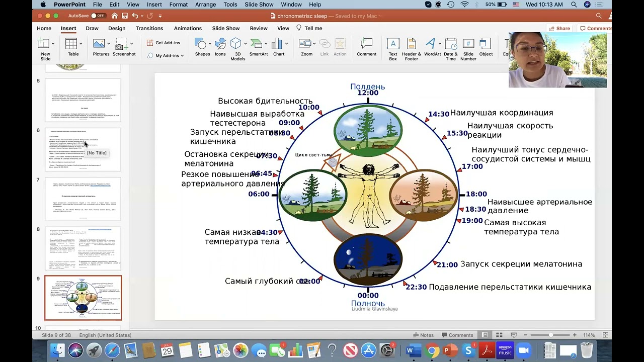Toggle Comments pane in status bar
Screen dimensions: 644x362
coord(456,335)
